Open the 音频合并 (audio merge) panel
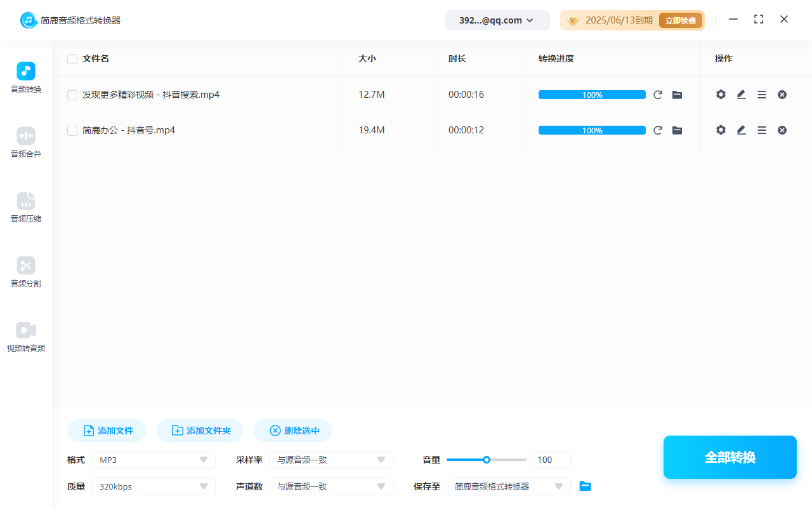This screenshot has width=812, height=508. [x=25, y=142]
